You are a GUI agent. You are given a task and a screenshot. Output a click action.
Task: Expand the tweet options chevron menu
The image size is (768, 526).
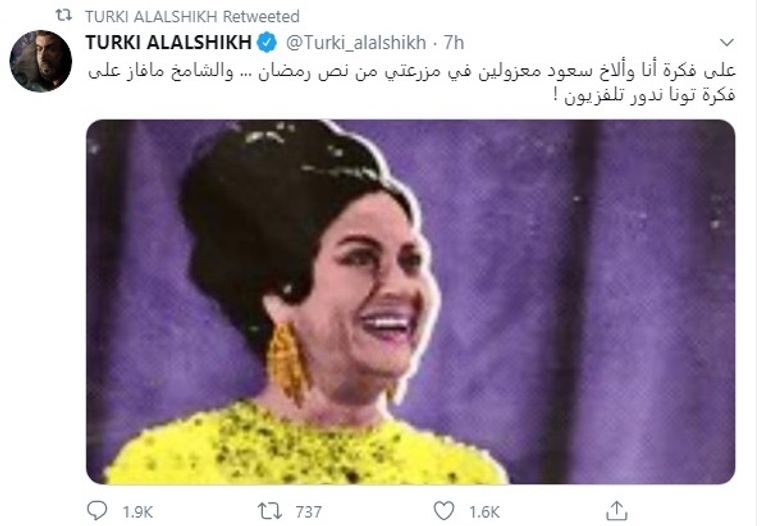(727, 43)
